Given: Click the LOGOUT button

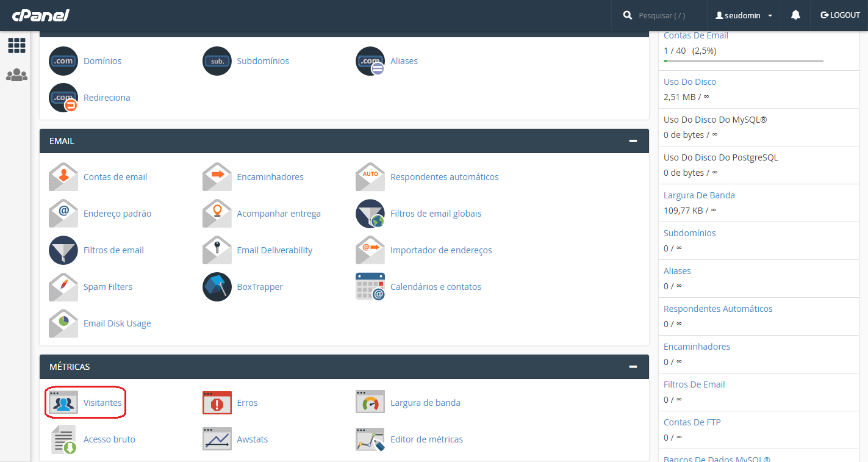Looking at the screenshot, I should (841, 15).
